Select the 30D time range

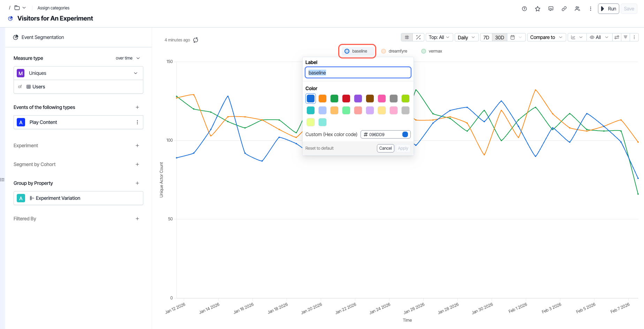499,37
